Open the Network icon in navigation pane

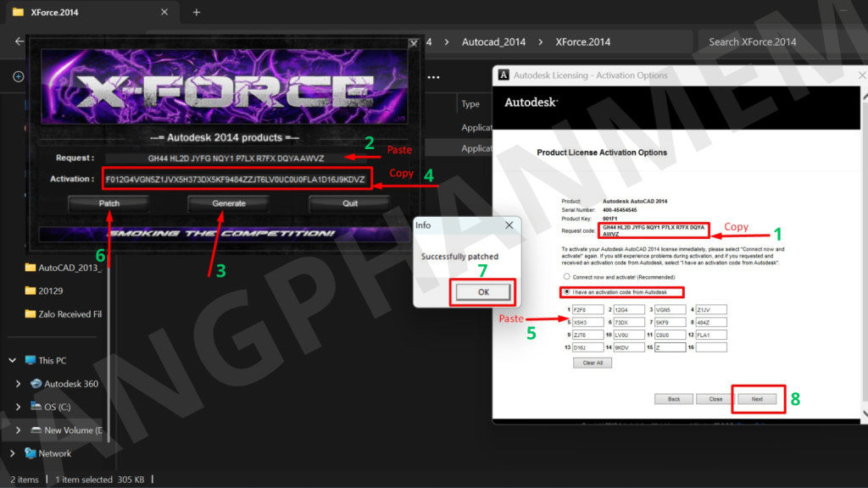point(31,453)
